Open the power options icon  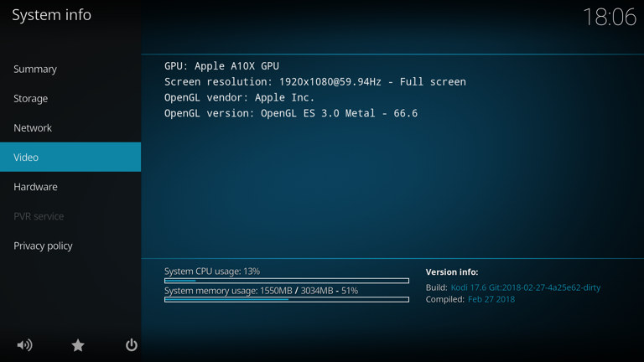(132, 345)
